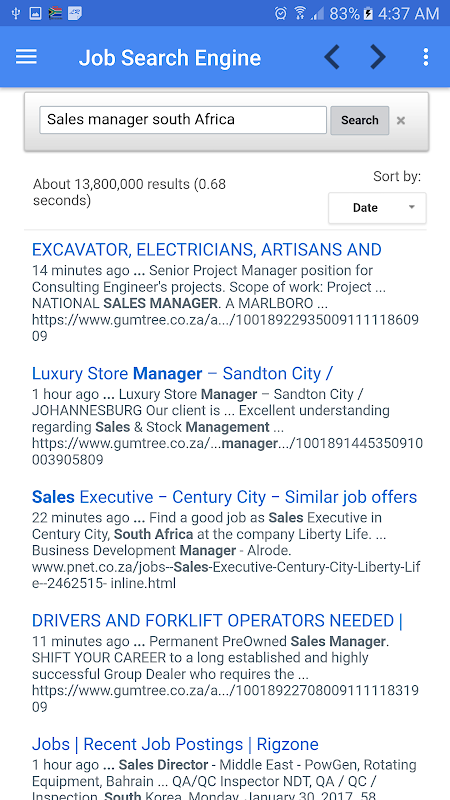Viewport: 450px width, 800px height.
Task: Open the hamburger navigation menu
Action: coord(26,57)
